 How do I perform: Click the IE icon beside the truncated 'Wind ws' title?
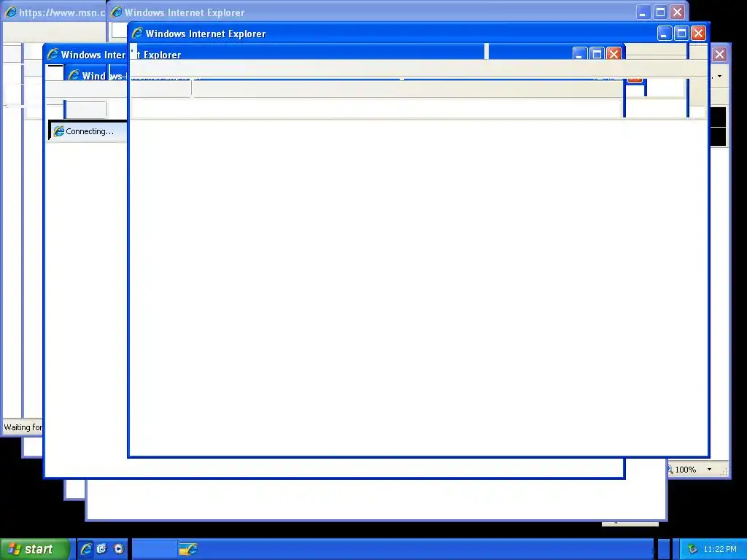point(74,75)
